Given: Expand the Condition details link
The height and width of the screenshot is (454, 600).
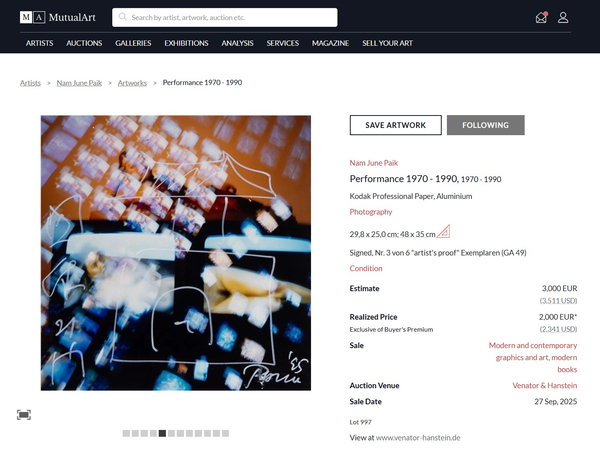Looking at the screenshot, I should (366, 268).
